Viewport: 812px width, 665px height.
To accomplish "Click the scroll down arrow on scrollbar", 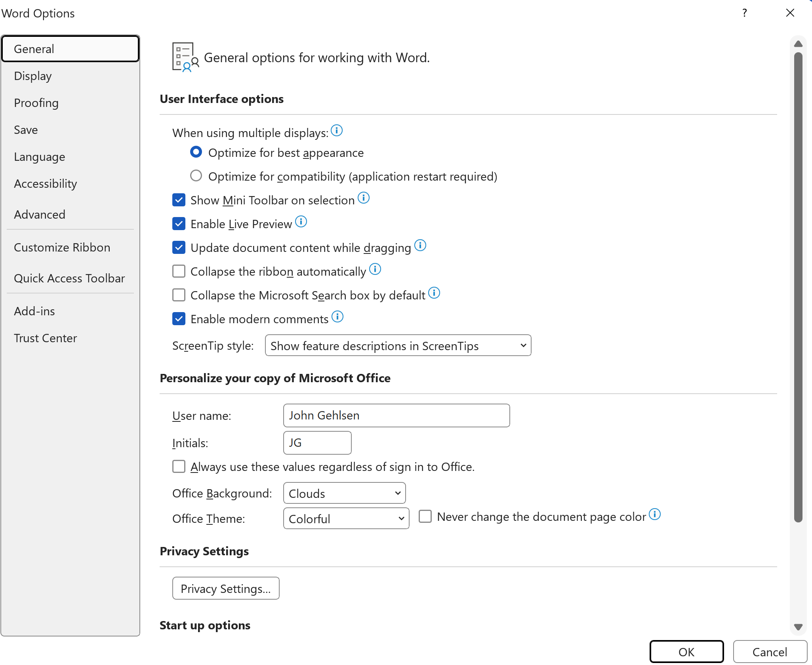I will pos(798,627).
